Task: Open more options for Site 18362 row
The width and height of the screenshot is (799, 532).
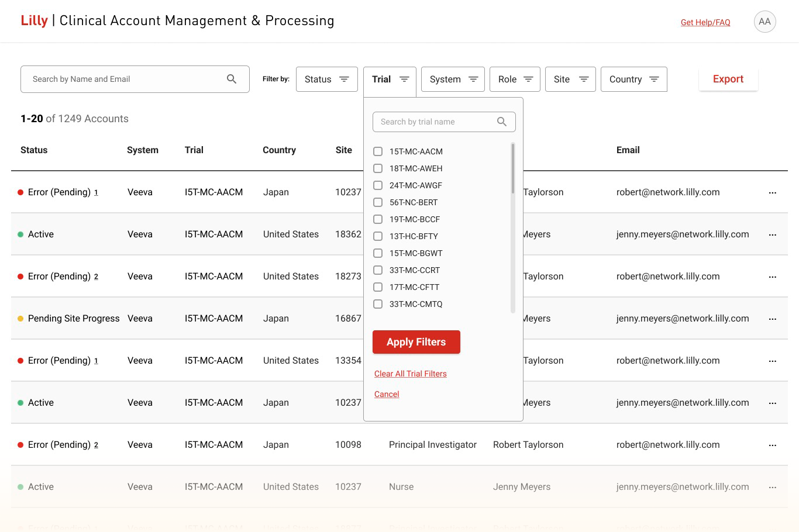Action: pyautogui.click(x=773, y=234)
